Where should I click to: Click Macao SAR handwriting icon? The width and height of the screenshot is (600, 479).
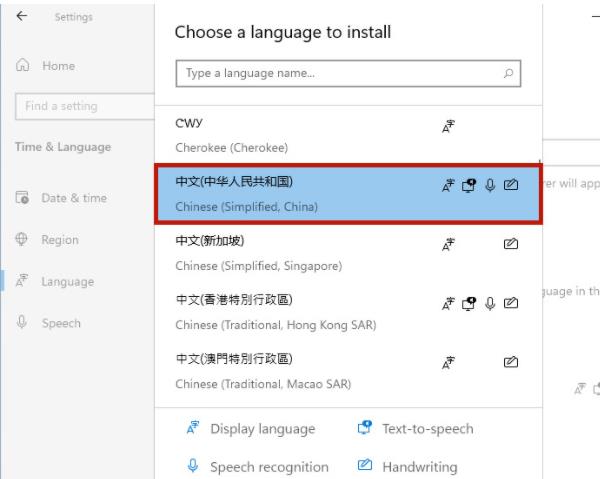click(x=511, y=362)
